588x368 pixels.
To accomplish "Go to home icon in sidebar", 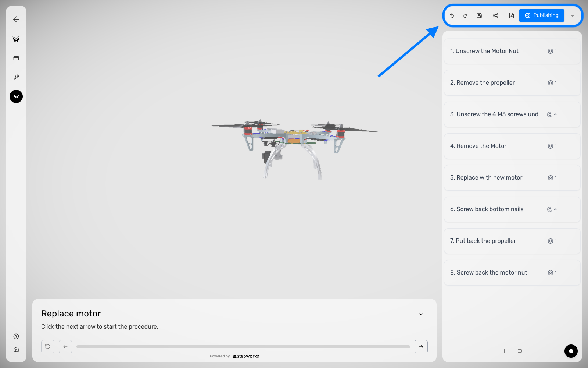I will pyautogui.click(x=16, y=350).
